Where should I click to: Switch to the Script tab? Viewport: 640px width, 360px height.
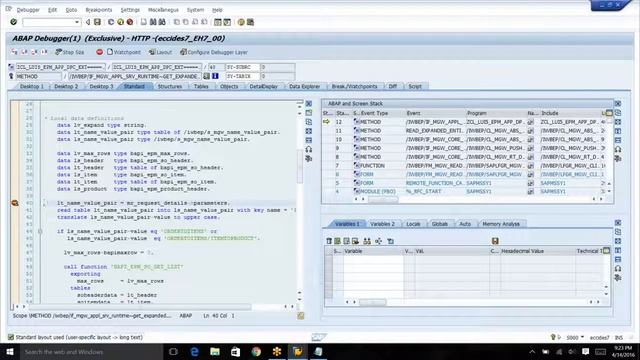pyautogui.click(x=415, y=87)
